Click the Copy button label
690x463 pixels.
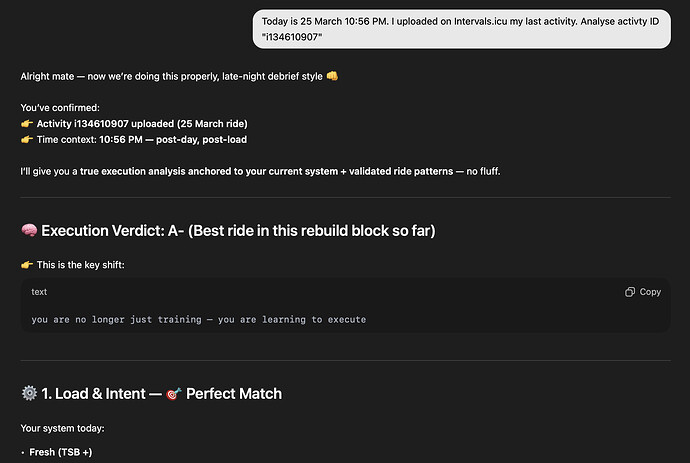coord(650,292)
